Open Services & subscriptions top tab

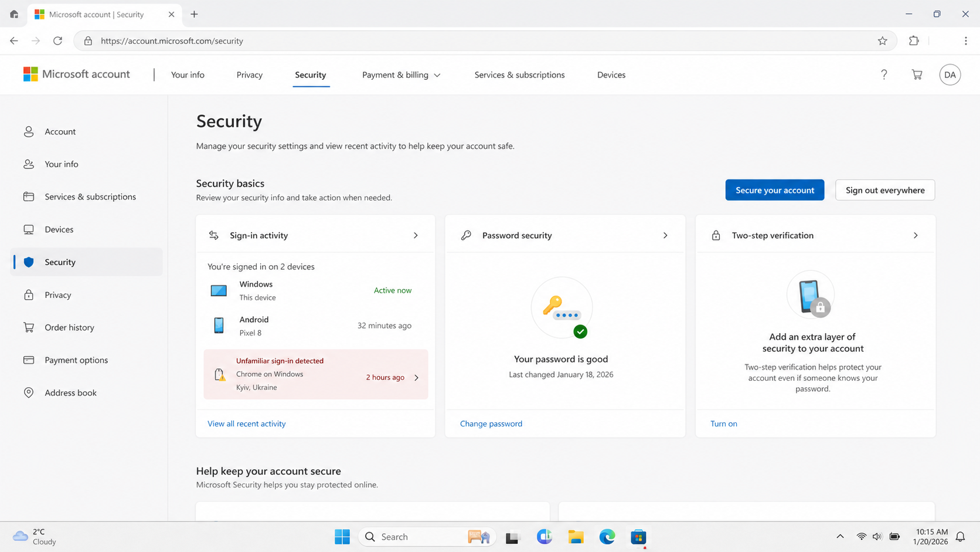[x=519, y=75]
